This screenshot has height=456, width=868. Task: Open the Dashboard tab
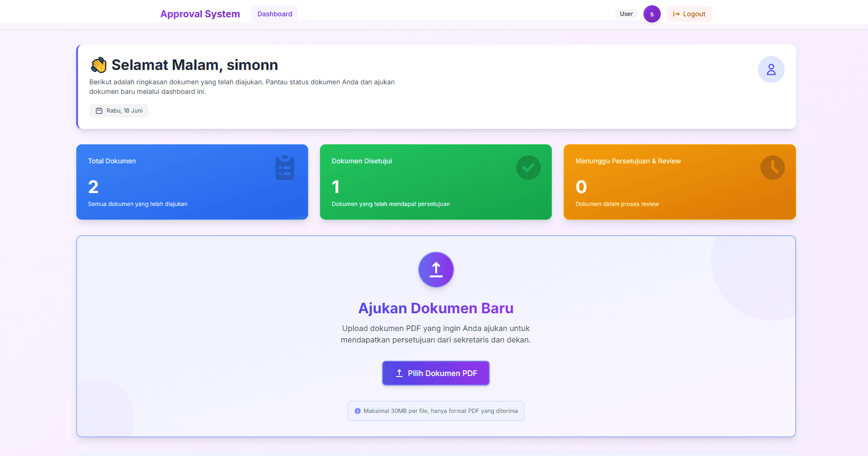coord(274,13)
